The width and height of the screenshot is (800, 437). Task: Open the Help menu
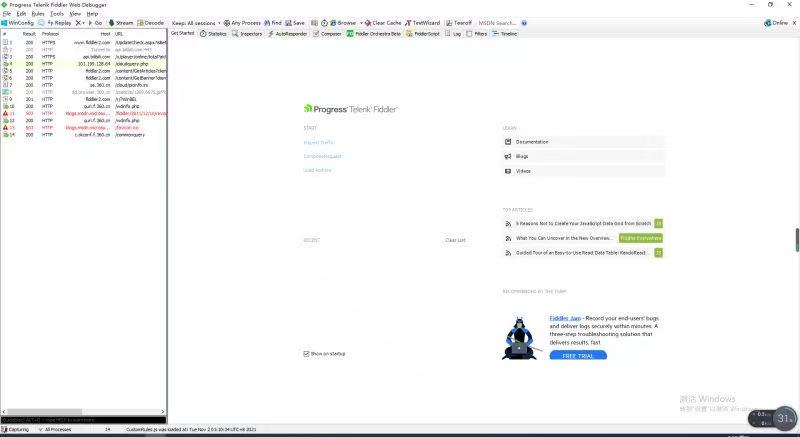[92, 14]
